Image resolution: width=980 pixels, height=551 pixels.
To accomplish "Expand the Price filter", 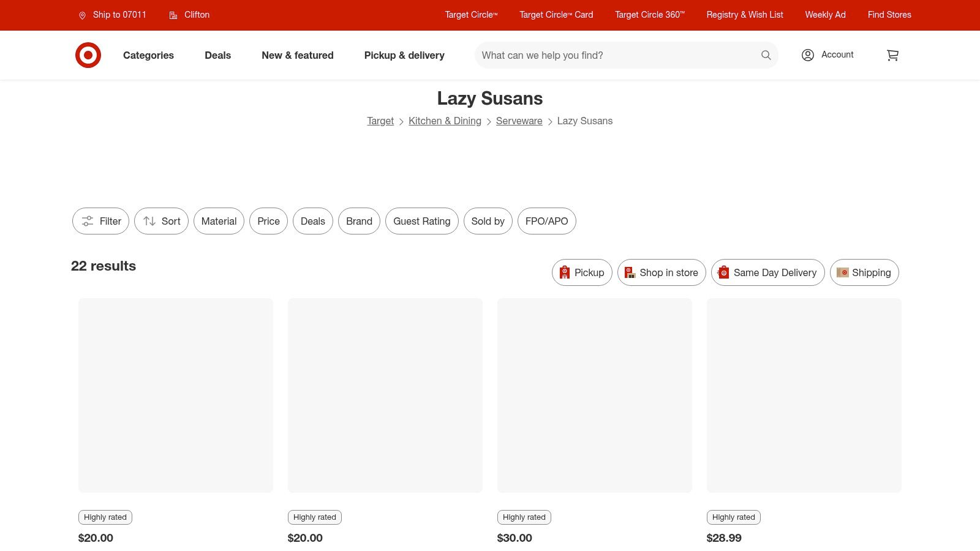I will pyautogui.click(x=268, y=221).
